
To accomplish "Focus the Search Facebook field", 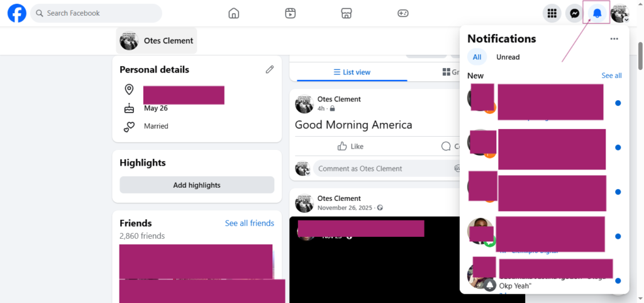I will [x=96, y=13].
